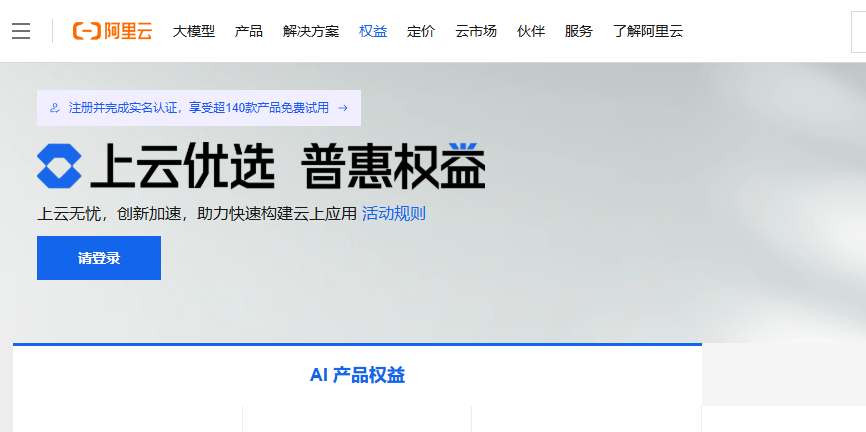Open the 活动规则 link

click(x=393, y=213)
